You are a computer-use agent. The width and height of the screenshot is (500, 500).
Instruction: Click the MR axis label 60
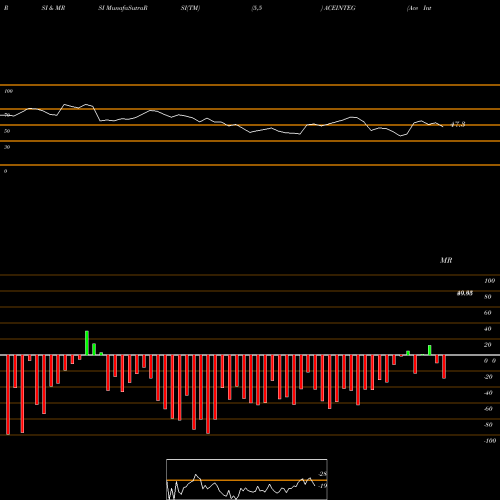(488, 313)
